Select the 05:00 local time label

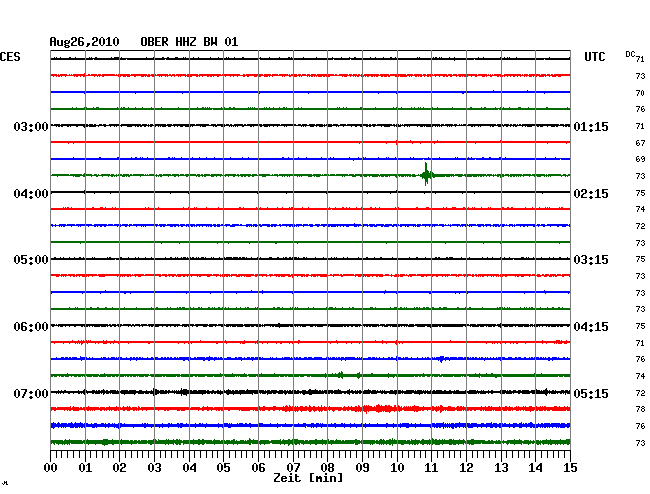(x=31, y=260)
